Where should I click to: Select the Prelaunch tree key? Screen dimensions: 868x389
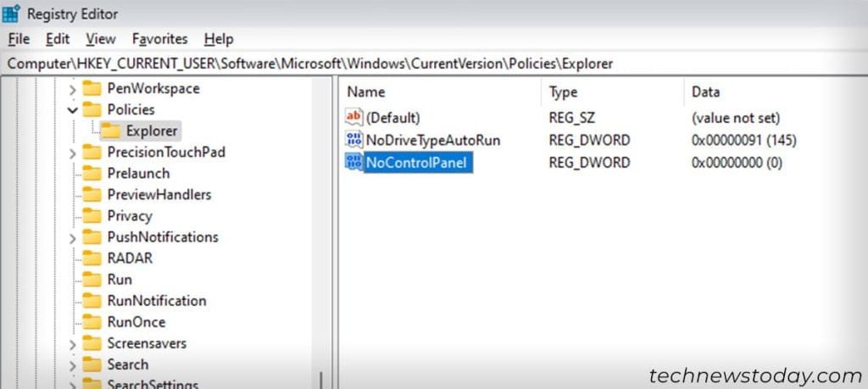pos(138,173)
